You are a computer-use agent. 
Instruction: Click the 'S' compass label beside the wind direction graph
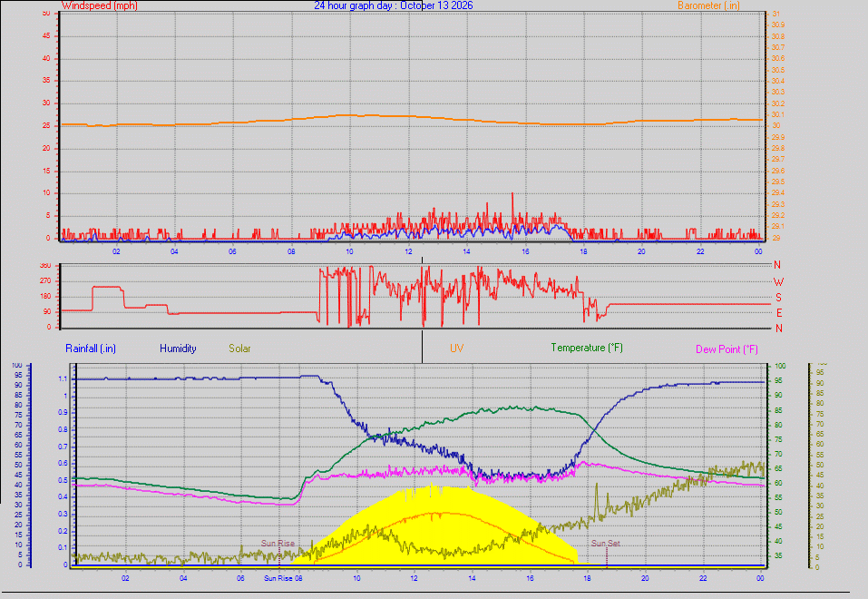pos(778,298)
